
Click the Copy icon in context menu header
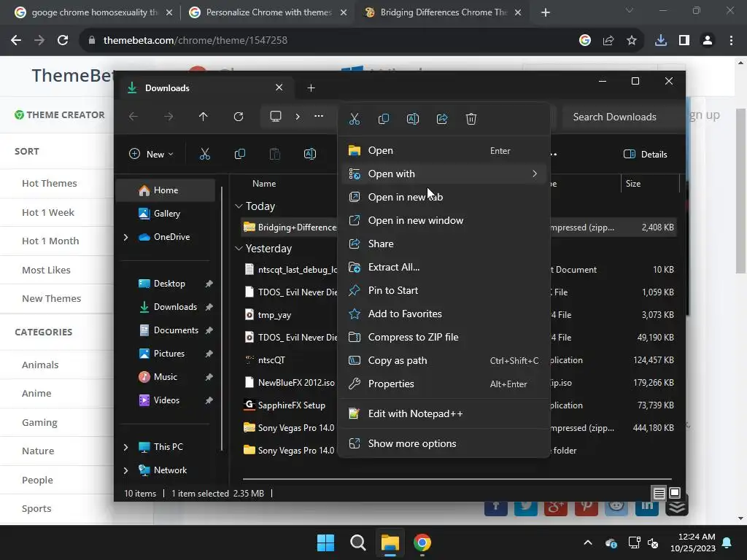click(384, 119)
